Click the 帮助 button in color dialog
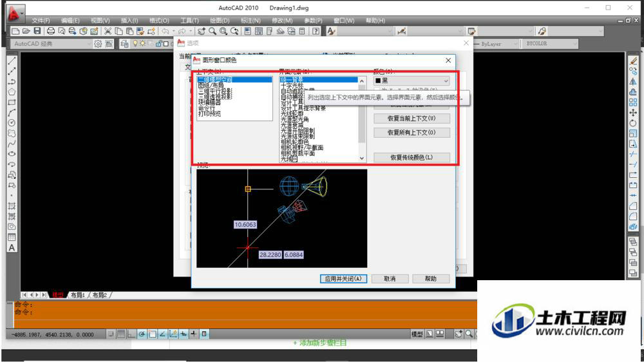 click(431, 279)
